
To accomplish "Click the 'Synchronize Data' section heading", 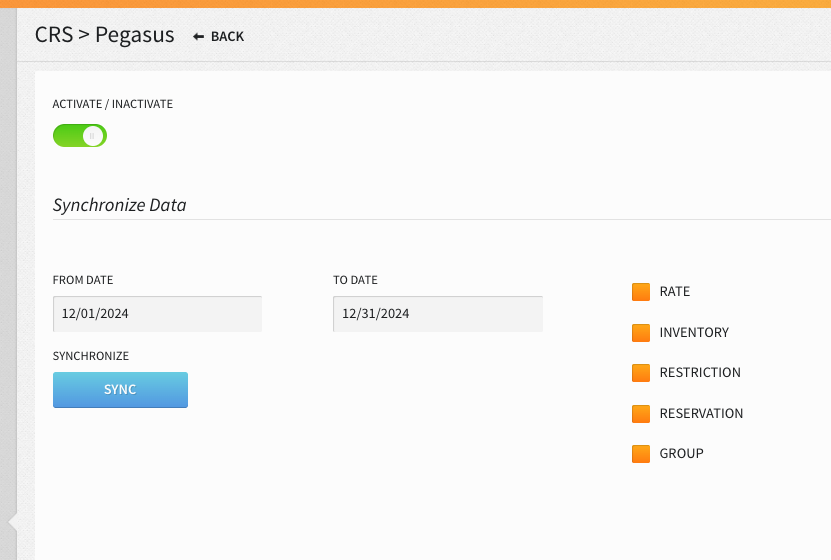I will point(120,205).
